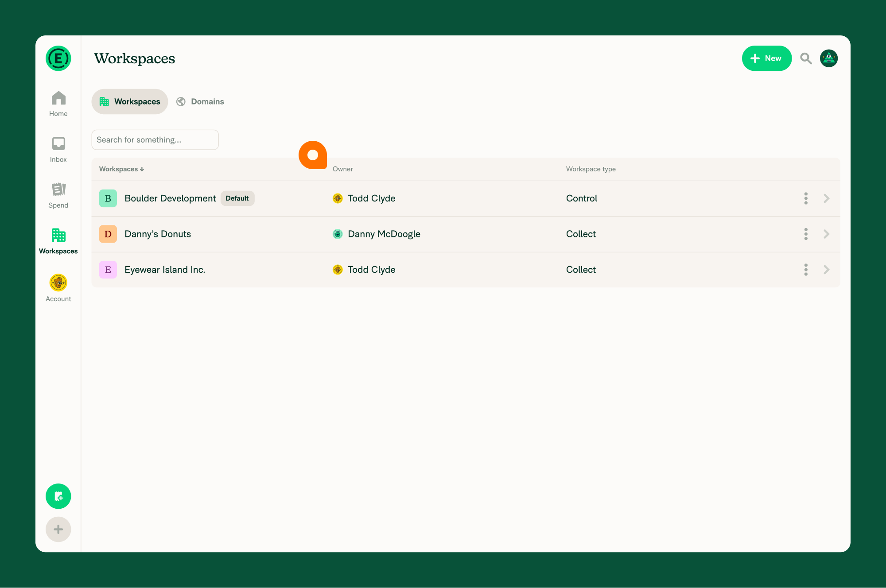This screenshot has height=588, width=886.
Task: Open three-dot menu for Danny's Donuts
Action: (x=806, y=234)
